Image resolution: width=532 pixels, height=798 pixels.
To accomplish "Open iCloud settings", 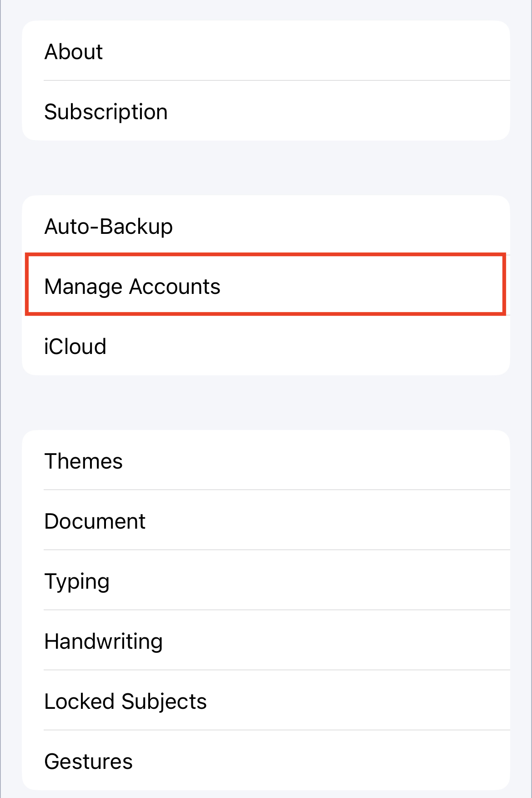I will 266,346.
